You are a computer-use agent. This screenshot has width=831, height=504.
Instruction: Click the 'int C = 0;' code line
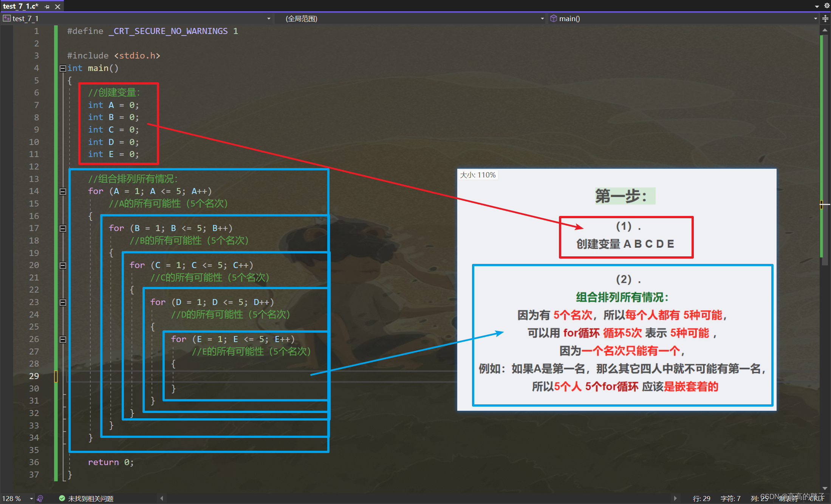coord(113,129)
